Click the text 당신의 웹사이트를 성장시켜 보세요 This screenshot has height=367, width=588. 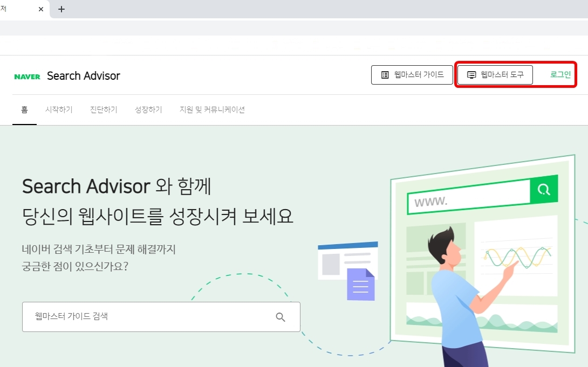click(158, 217)
